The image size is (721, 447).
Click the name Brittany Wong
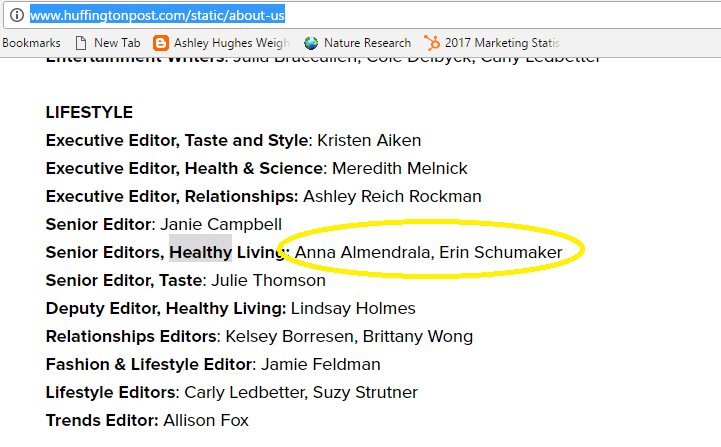click(x=418, y=337)
